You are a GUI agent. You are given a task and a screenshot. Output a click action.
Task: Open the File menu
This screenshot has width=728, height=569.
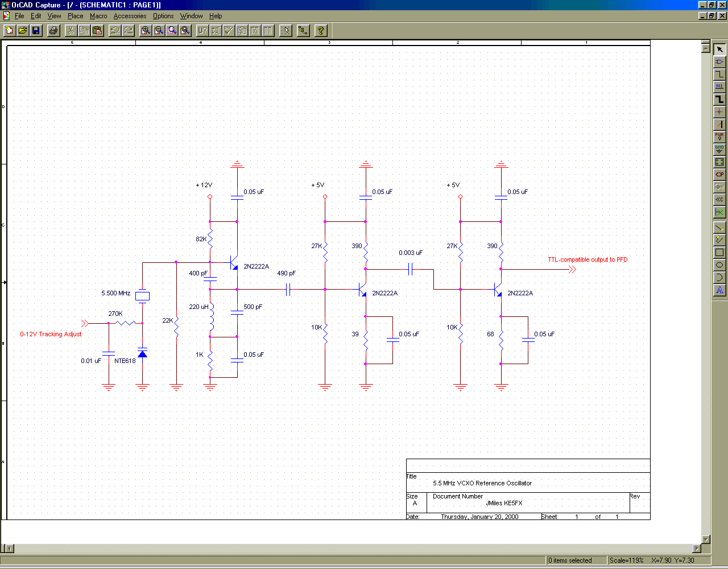(x=19, y=16)
